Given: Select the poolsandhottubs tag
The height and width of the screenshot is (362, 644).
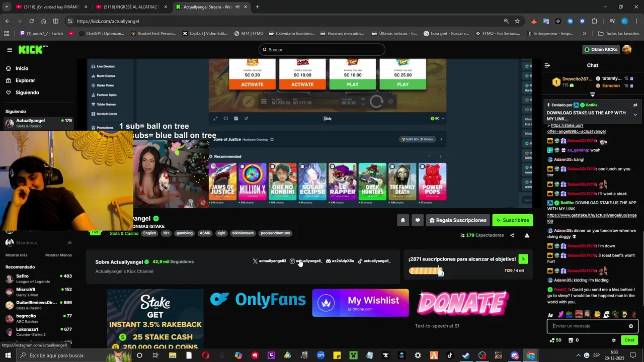Looking at the screenshot, I should click(x=275, y=233).
